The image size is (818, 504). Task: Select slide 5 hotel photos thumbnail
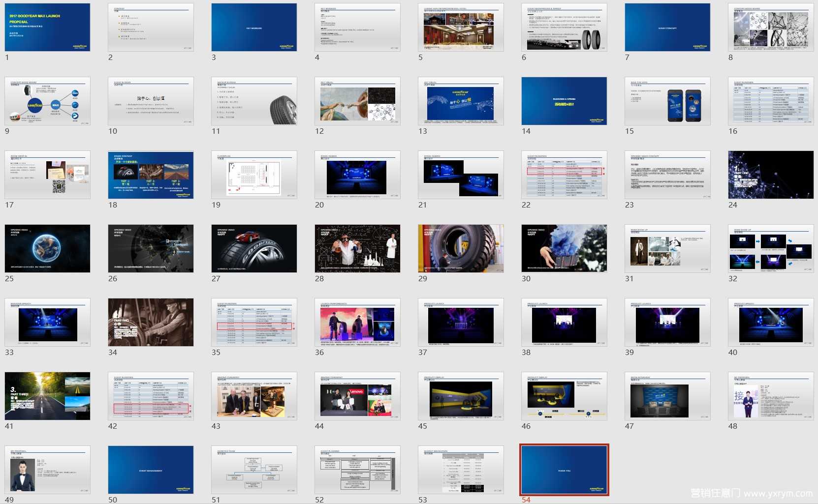click(x=461, y=27)
